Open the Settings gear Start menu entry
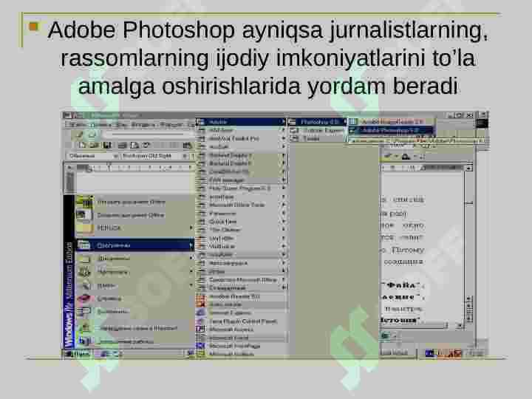 point(134,271)
